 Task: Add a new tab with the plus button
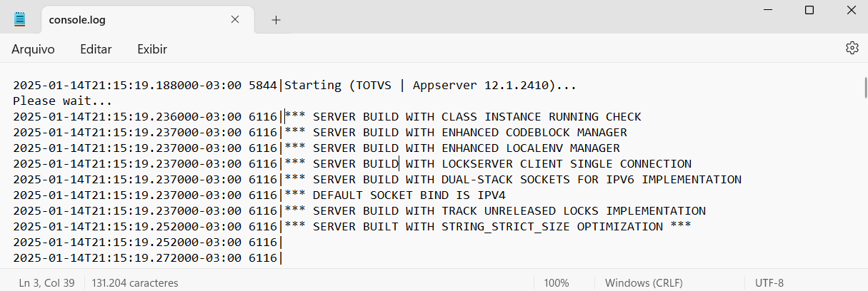[276, 20]
